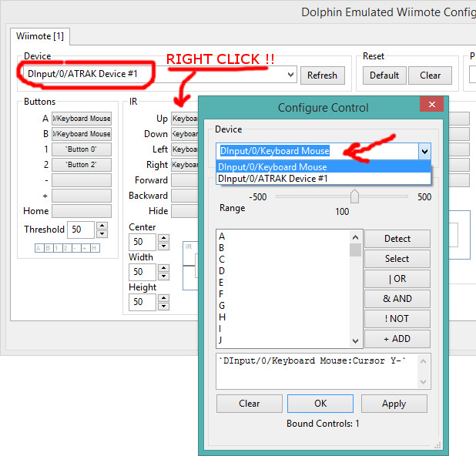The height and width of the screenshot is (456, 476).
Task: Click OK in Configure Control
Action: click(x=320, y=404)
